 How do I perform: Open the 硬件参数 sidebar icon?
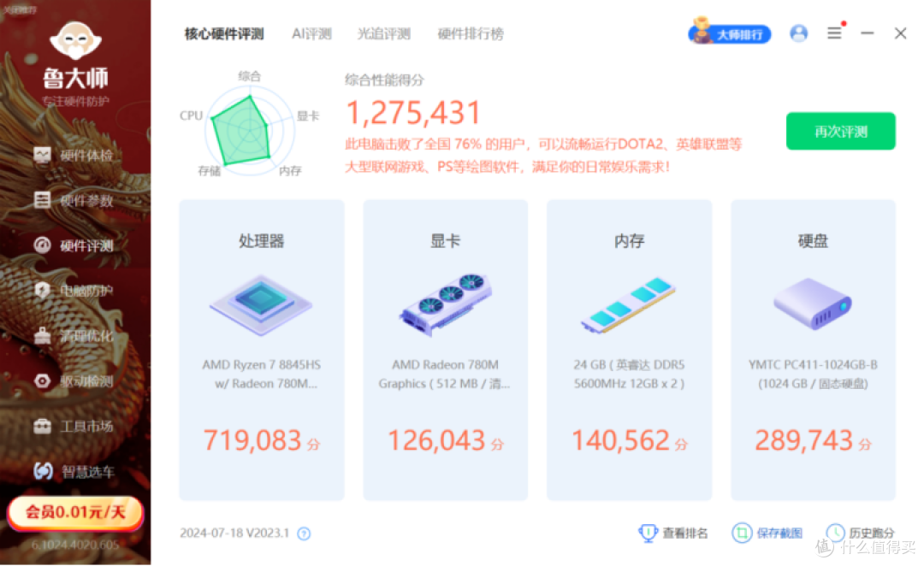coord(43,200)
